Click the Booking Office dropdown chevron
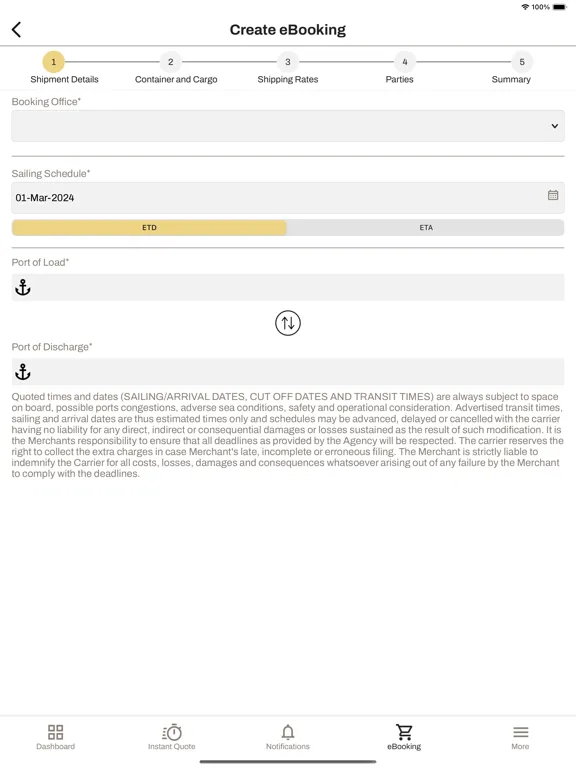Viewport: 576px width, 768px height. [554, 126]
